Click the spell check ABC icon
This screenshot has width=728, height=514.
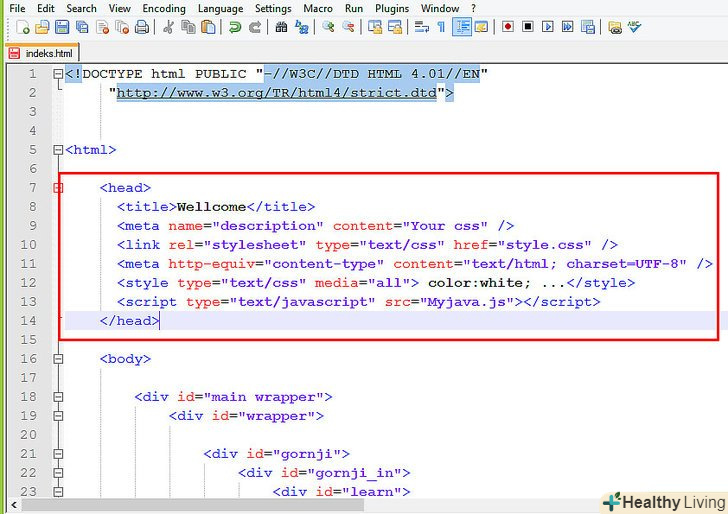pyautogui.click(x=636, y=27)
